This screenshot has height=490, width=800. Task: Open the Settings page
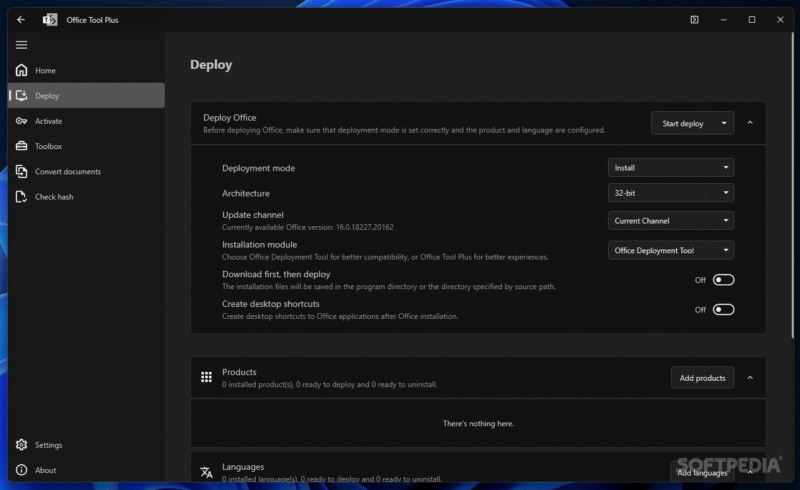86,445
